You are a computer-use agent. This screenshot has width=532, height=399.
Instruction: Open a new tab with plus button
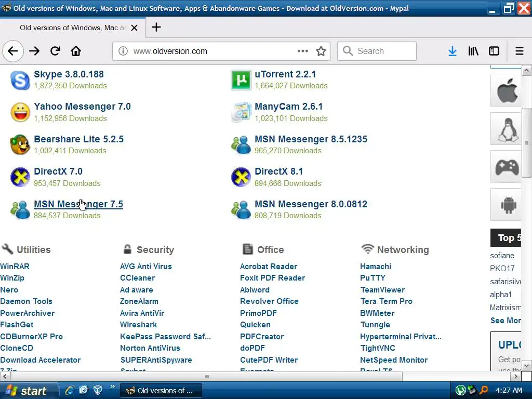[x=156, y=27]
